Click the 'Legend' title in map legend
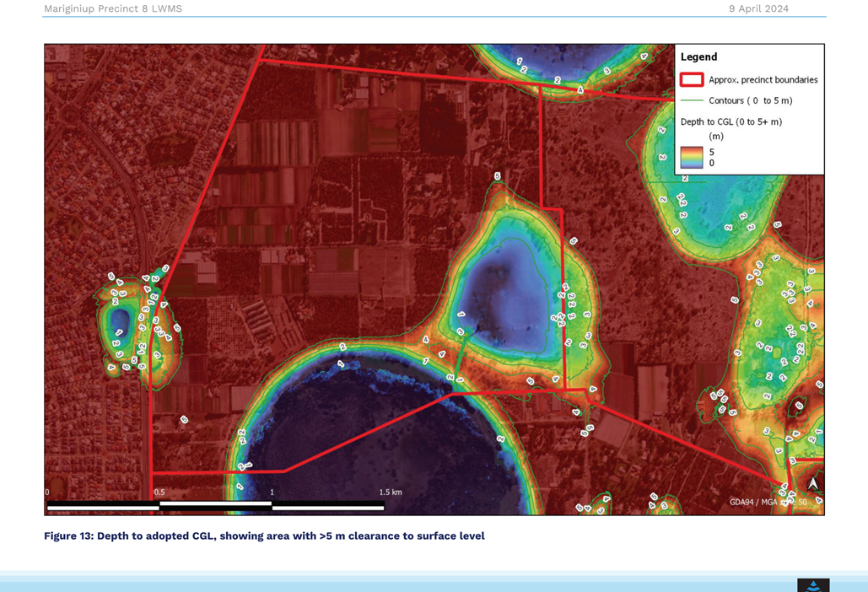This screenshot has width=868, height=592. (698, 57)
